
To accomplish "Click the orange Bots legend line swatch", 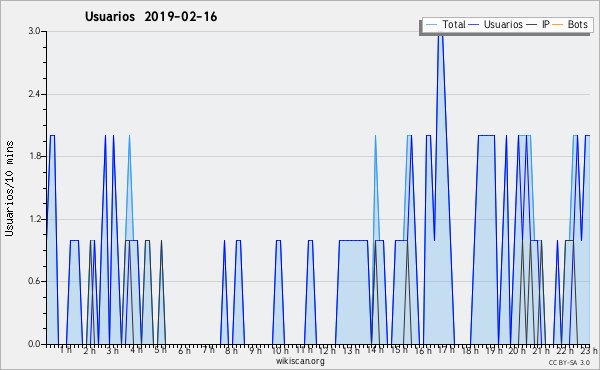I will point(558,25).
